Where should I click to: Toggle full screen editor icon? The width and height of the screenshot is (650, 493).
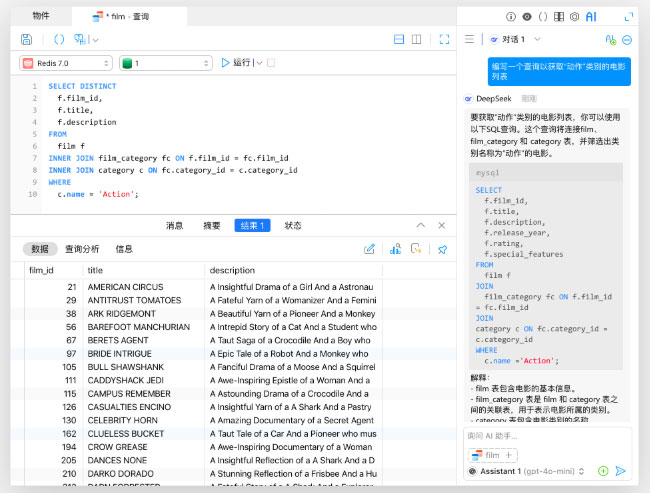(x=444, y=39)
